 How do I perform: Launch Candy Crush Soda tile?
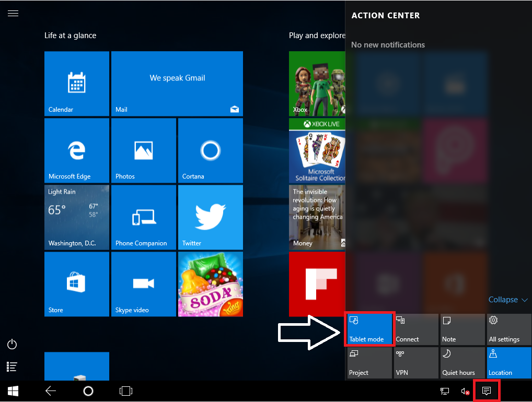click(211, 284)
